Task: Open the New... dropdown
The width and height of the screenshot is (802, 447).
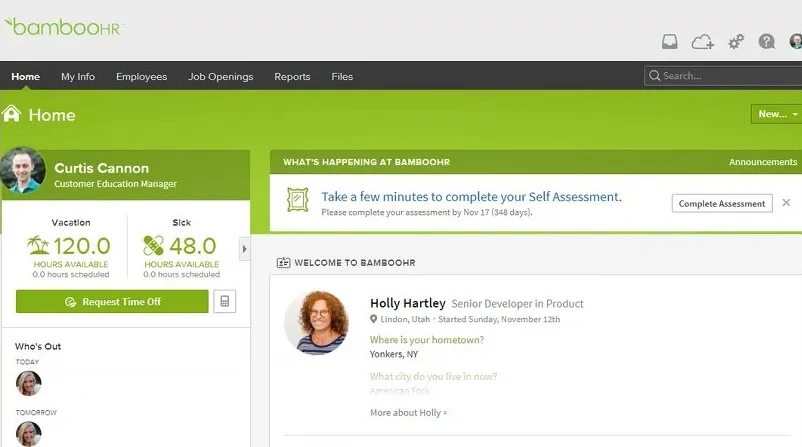Action: tap(776, 114)
